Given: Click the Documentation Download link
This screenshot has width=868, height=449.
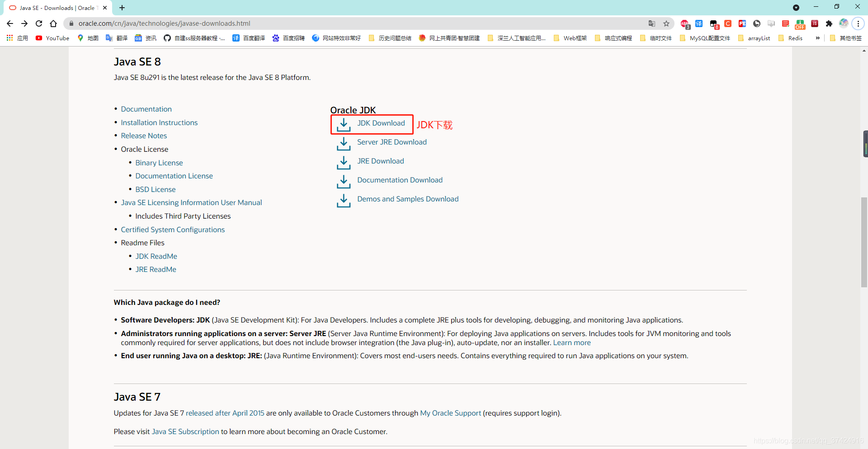Looking at the screenshot, I should [x=400, y=180].
